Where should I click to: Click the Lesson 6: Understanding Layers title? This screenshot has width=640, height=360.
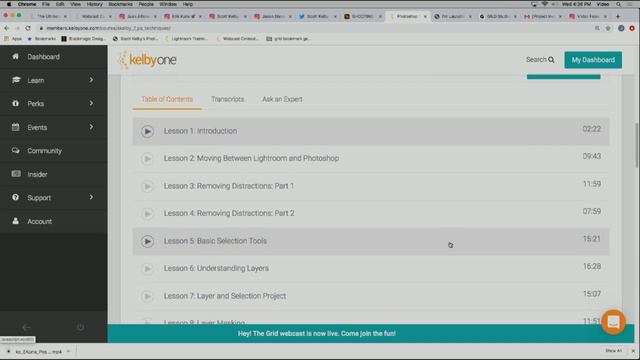pyautogui.click(x=216, y=269)
